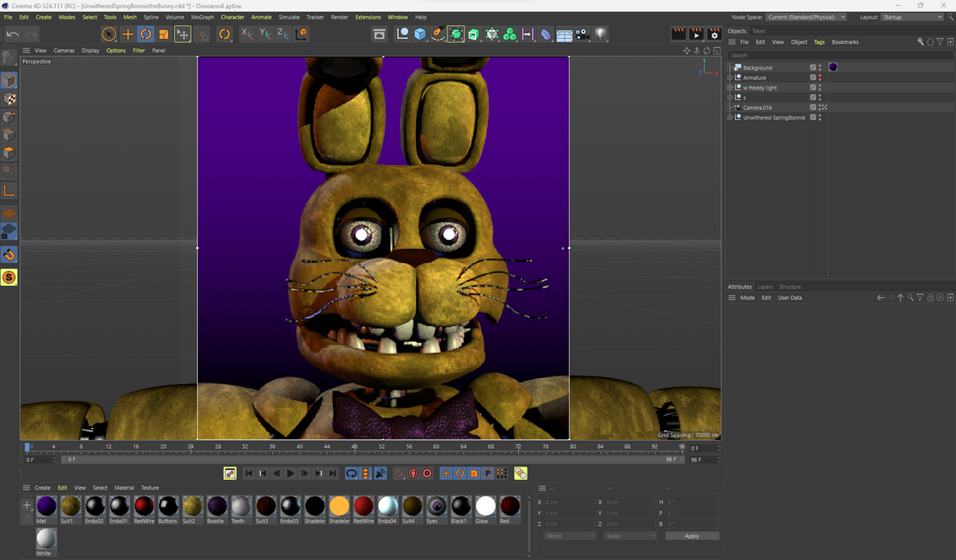The width and height of the screenshot is (956, 560).
Task: Open the World coordinate dropdown
Action: click(570, 536)
